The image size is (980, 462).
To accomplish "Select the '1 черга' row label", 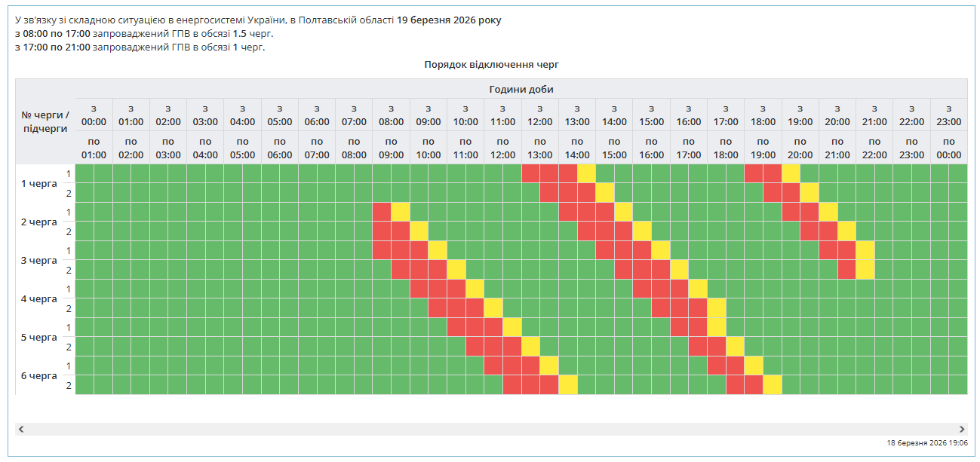I will [39, 183].
